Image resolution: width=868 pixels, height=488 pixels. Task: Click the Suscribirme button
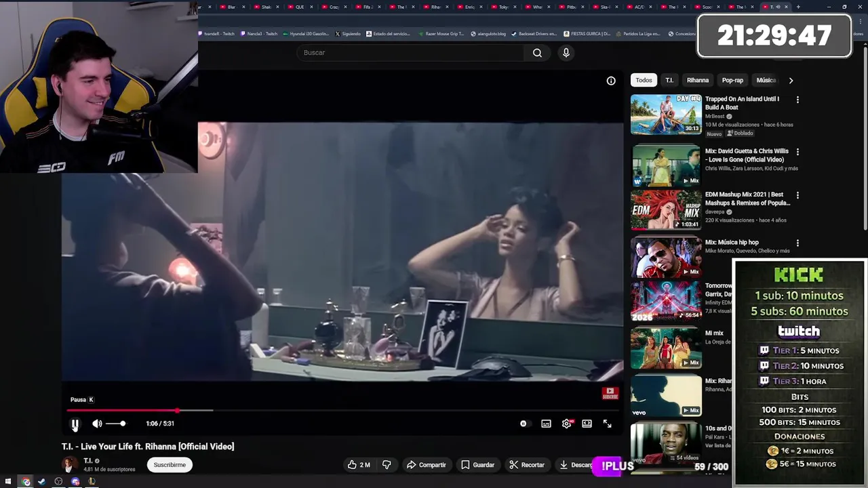coord(170,465)
